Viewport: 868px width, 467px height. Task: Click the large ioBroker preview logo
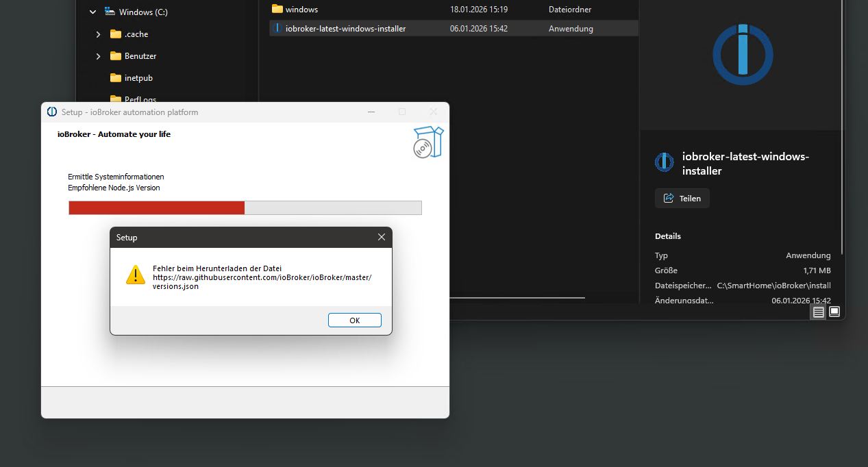[743, 54]
